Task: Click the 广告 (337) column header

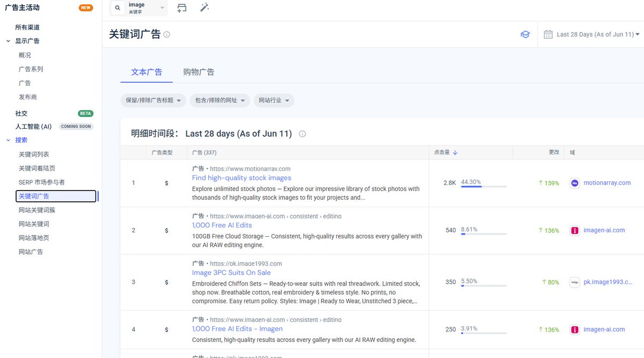Action: [204, 152]
